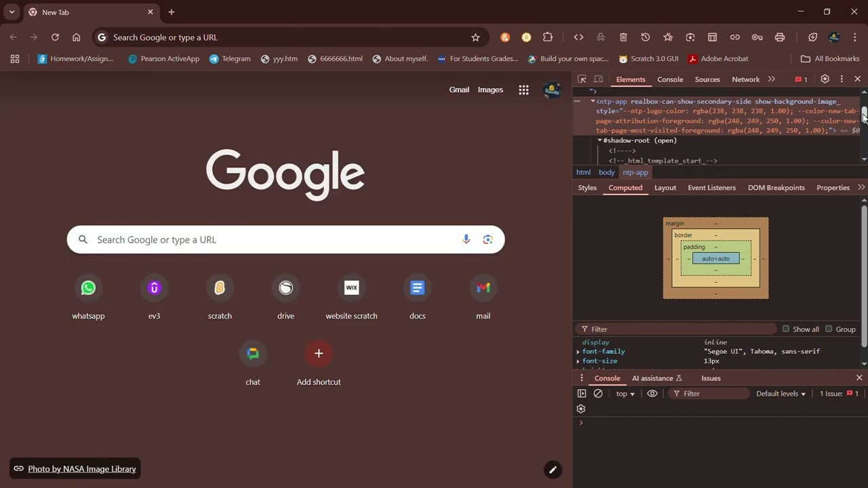The image size is (868, 488).
Task: Open the drawer three-dot menu beside Console
Action: (581, 378)
